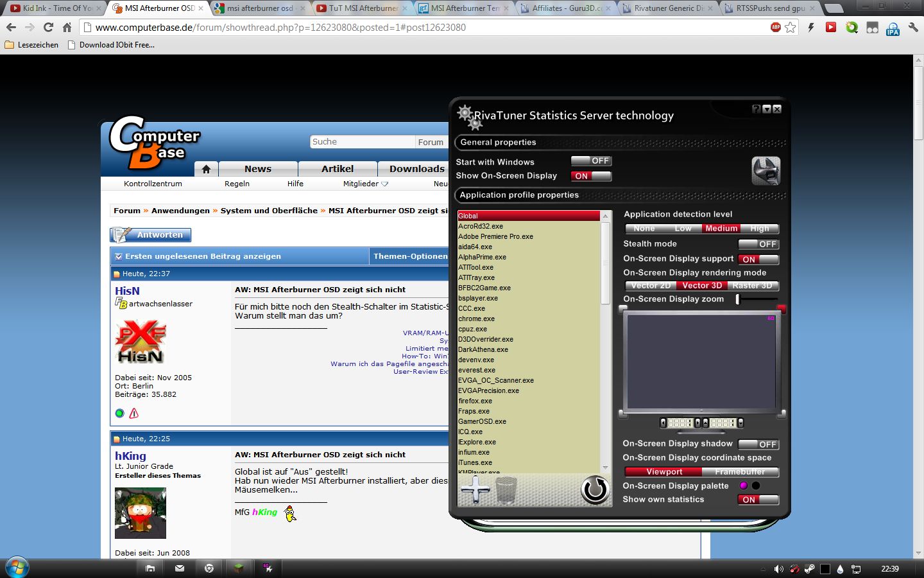Click the RivaTuner minimize-arrow dropdown button
Viewport: 924px width, 578px height.
pyautogui.click(x=766, y=109)
